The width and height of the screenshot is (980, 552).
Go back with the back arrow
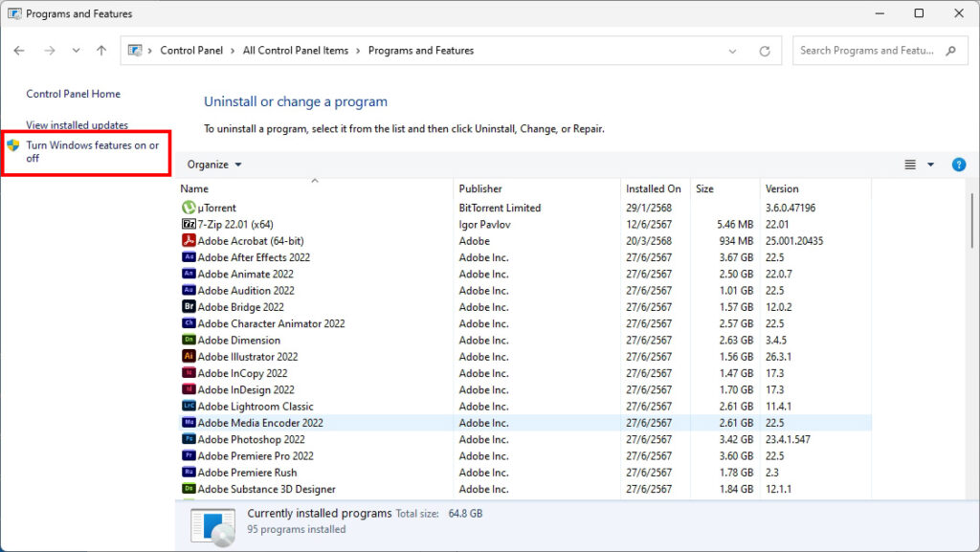pyautogui.click(x=19, y=51)
